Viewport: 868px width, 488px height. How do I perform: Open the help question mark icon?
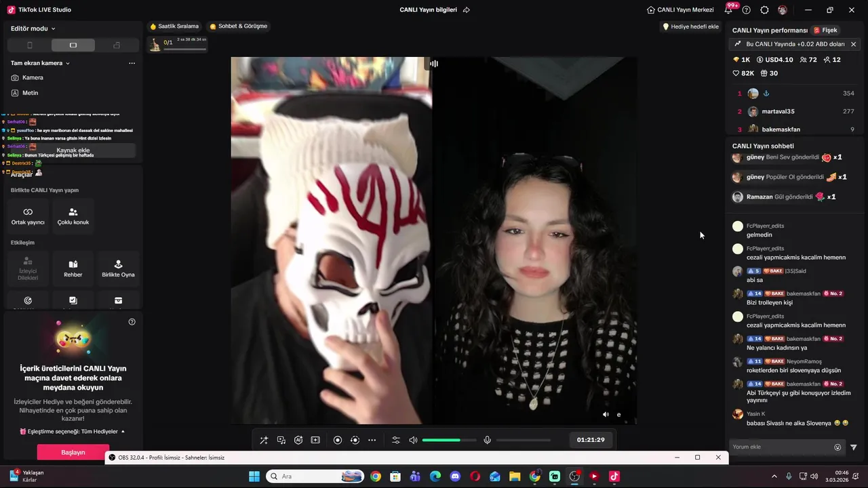click(x=747, y=10)
